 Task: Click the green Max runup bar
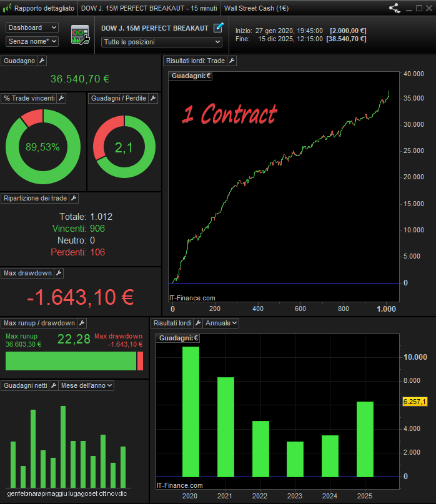71,361
